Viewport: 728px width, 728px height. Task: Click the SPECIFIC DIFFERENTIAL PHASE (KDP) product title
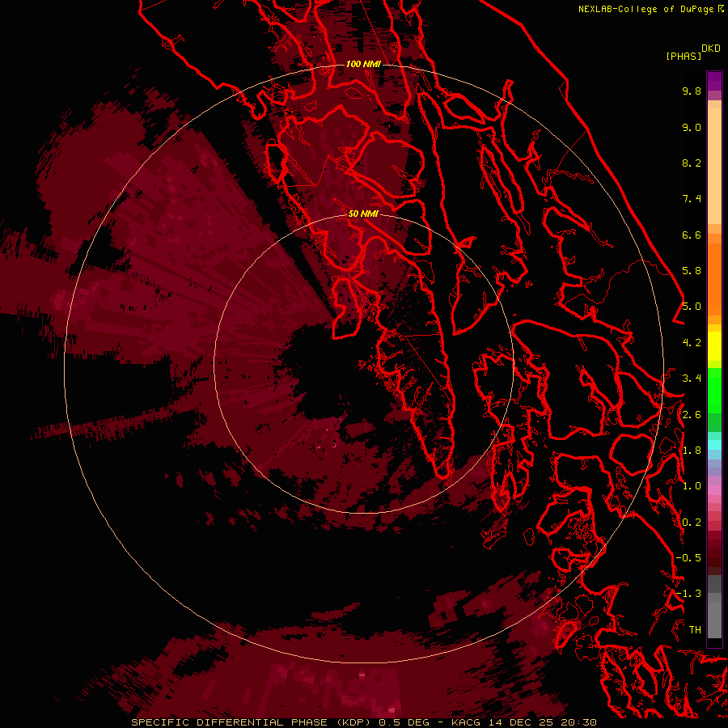click(252, 722)
